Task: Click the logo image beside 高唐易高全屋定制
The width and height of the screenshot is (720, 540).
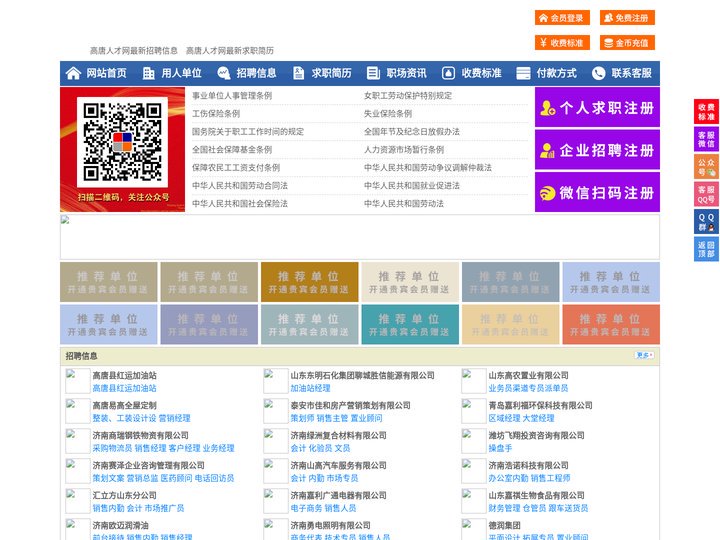Action: click(x=78, y=411)
